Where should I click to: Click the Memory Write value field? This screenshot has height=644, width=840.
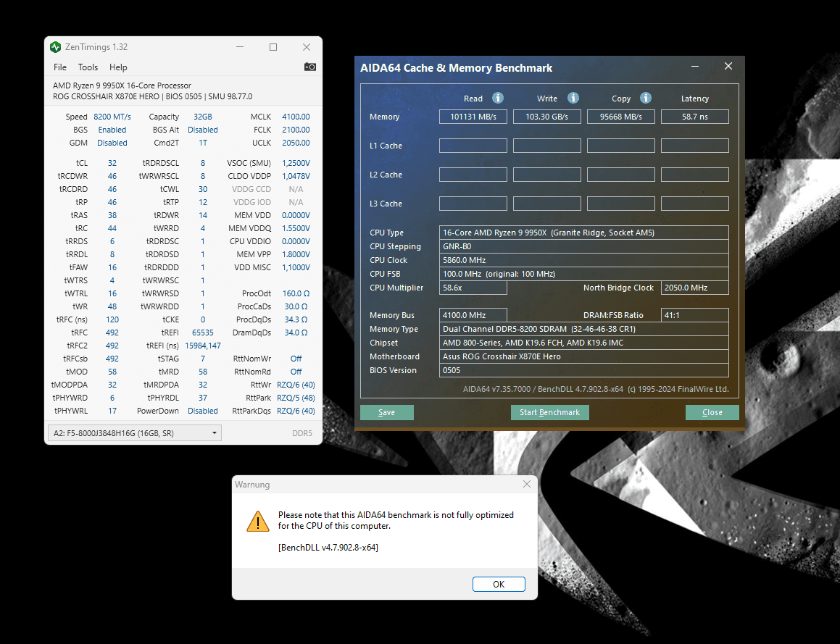click(547, 117)
